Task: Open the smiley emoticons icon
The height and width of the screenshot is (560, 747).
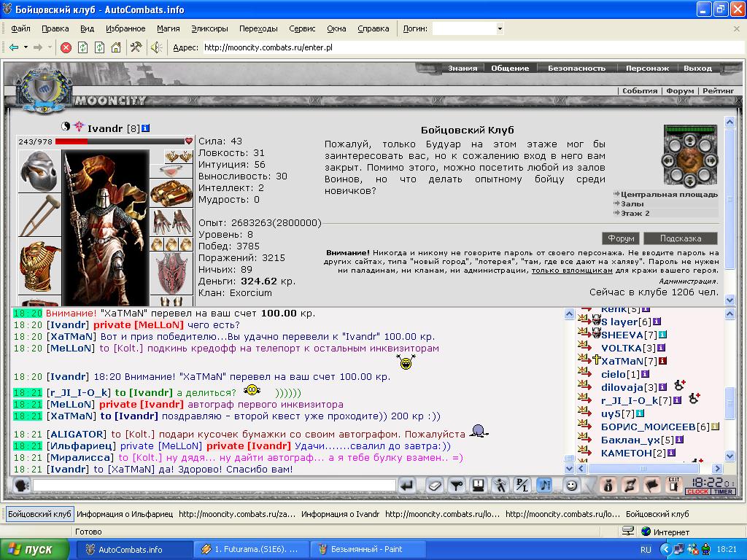Action: [x=571, y=485]
